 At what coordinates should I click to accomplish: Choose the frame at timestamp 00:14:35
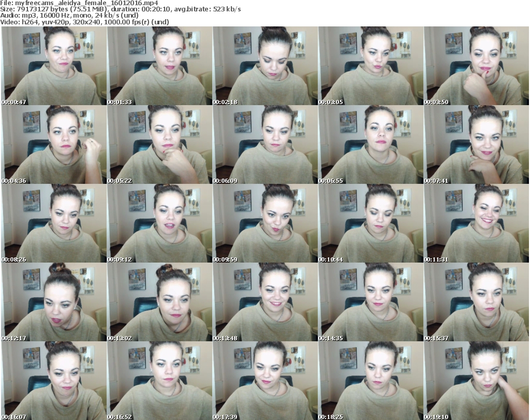click(x=371, y=302)
